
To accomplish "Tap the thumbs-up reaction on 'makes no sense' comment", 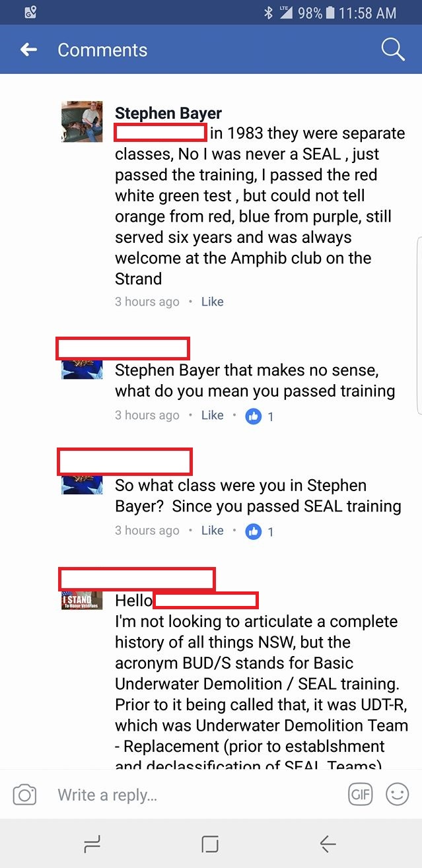I will [x=254, y=416].
